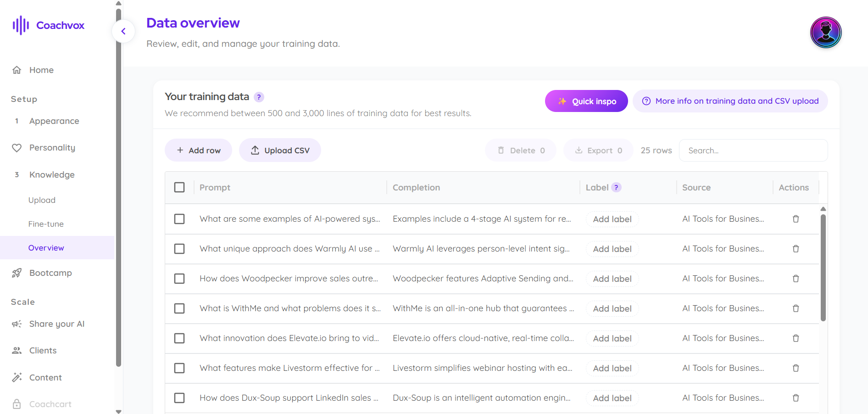Click Add row button
This screenshot has width=868, height=414.
198,150
